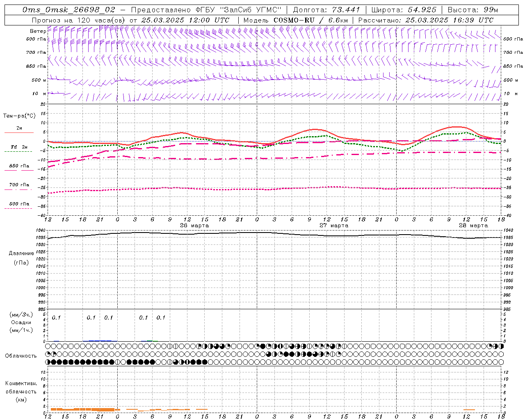Click the 27 марта date label
Viewport: 525px width, 420px height.
click(x=334, y=226)
